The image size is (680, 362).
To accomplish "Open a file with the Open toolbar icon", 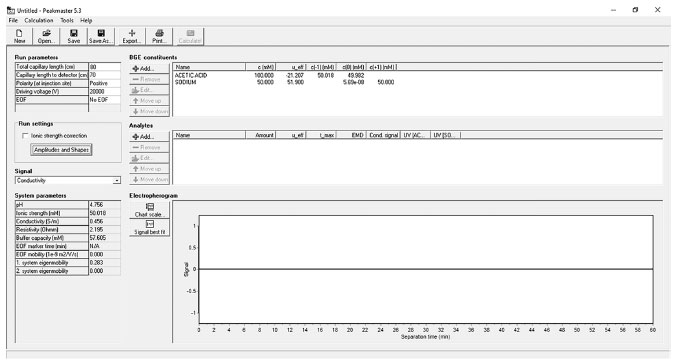I will coord(46,36).
